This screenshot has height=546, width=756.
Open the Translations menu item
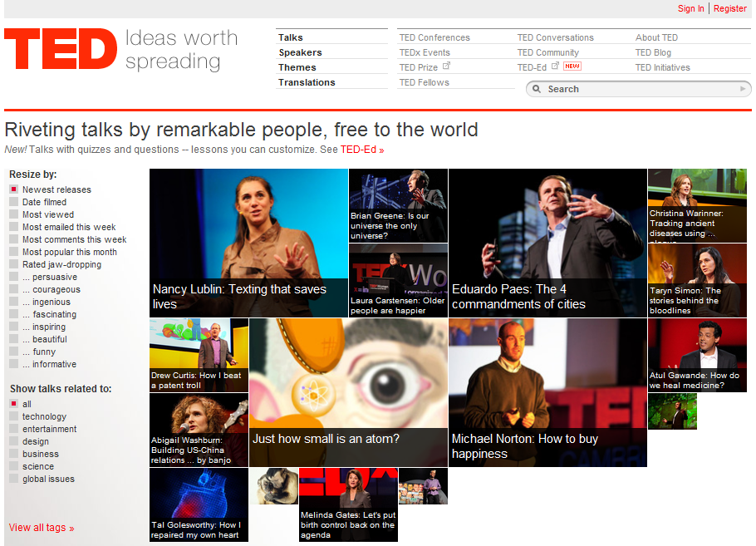click(307, 82)
